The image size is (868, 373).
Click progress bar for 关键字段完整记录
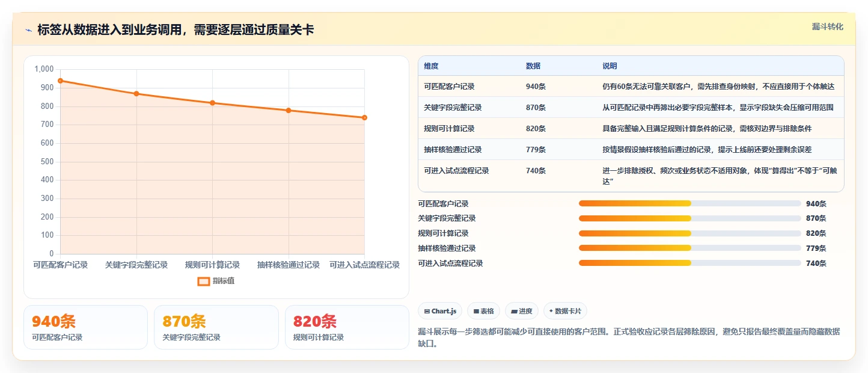689,218
